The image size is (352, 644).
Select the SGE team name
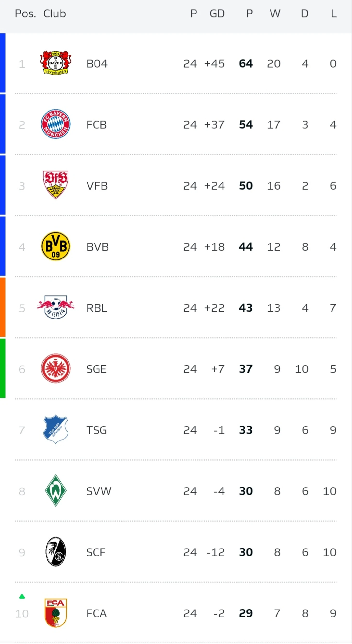(96, 369)
